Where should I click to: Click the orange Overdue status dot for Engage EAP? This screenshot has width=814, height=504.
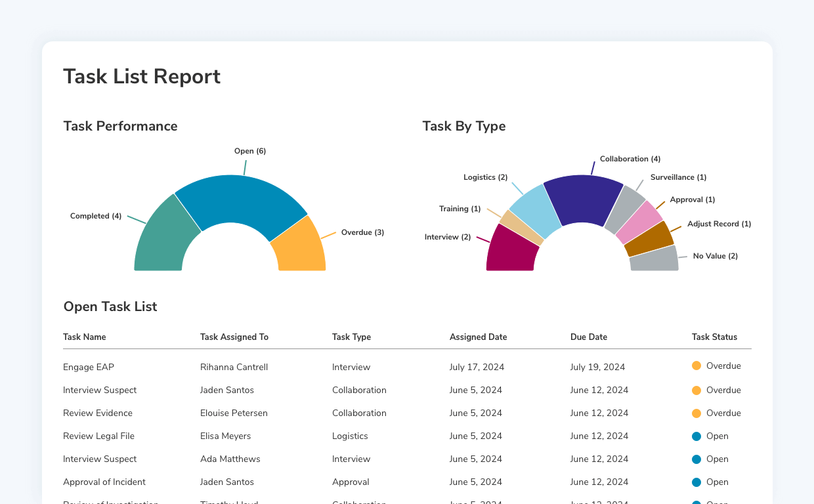click(696, 366)
